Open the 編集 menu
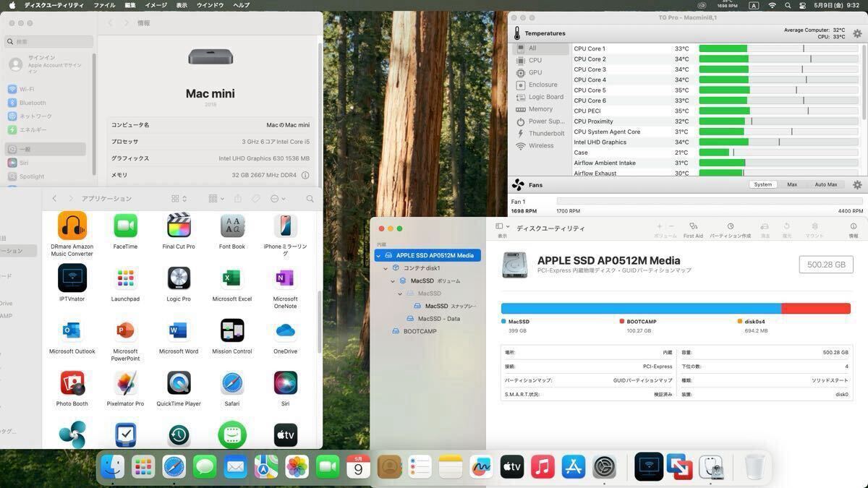The height and width of the screenshot is (488, 868). (x=130, y=5)
